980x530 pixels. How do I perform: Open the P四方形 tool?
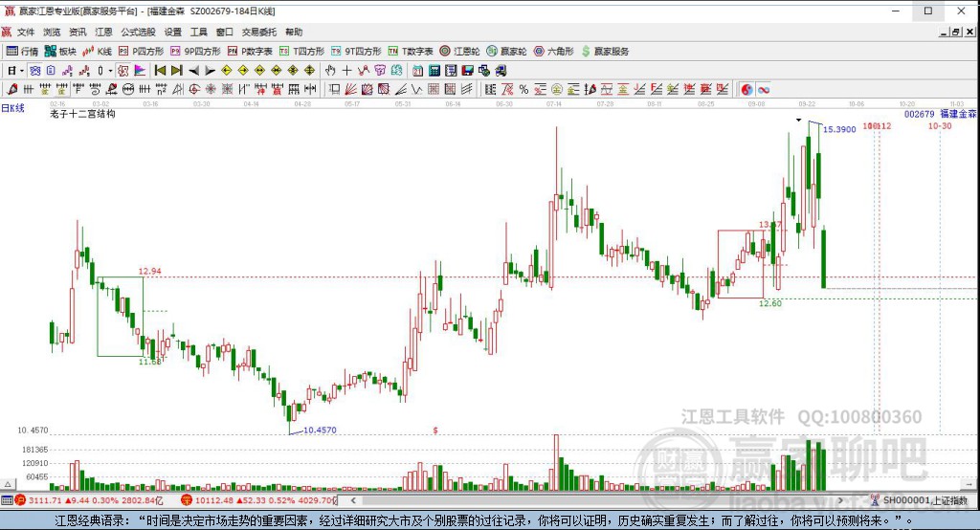(142, 52)
